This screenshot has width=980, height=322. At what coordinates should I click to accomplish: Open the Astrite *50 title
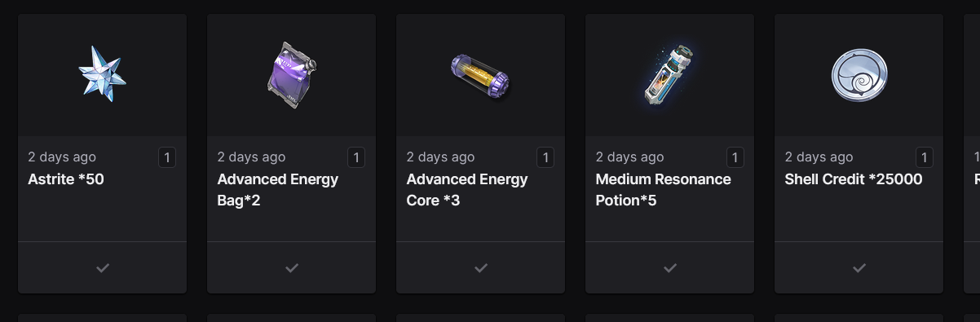coord(66,179)
